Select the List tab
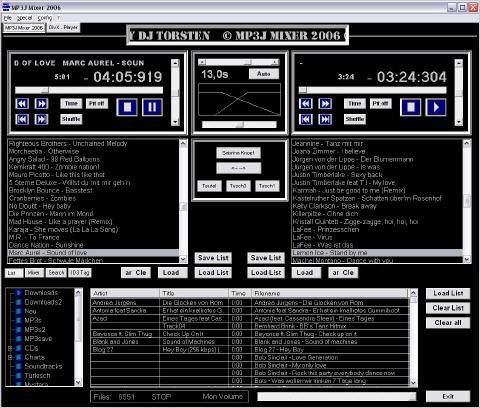Image resolution: width=480 pixels, height=408 pixels. (x=14, y=273)
